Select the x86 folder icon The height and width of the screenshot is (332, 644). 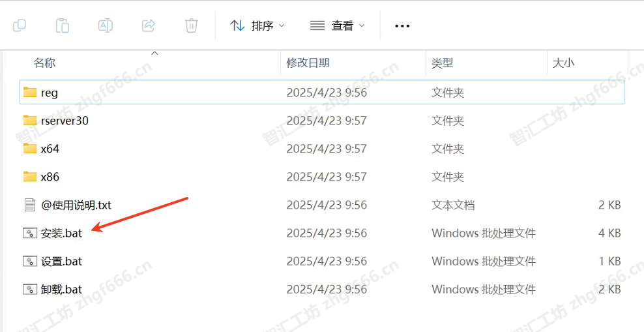point(30,177)
